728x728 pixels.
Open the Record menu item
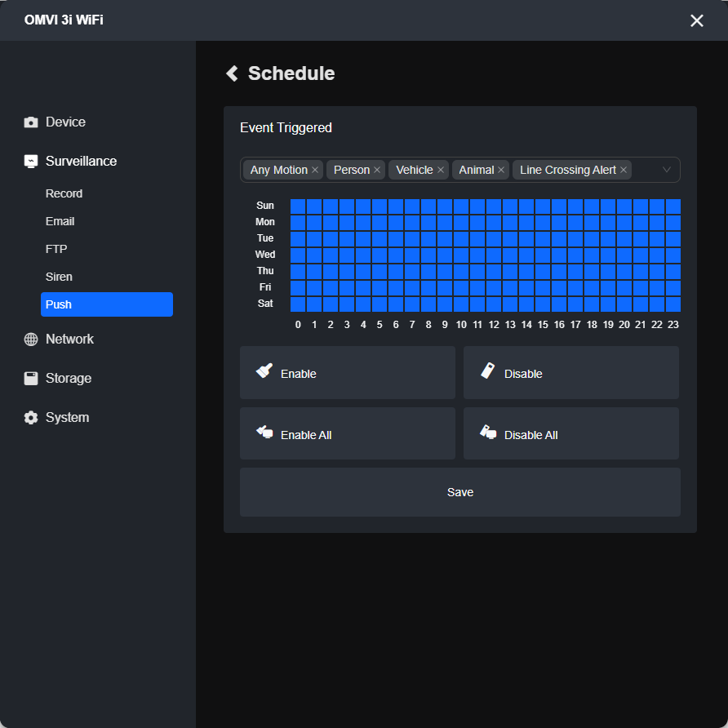(x=64, y=193)
